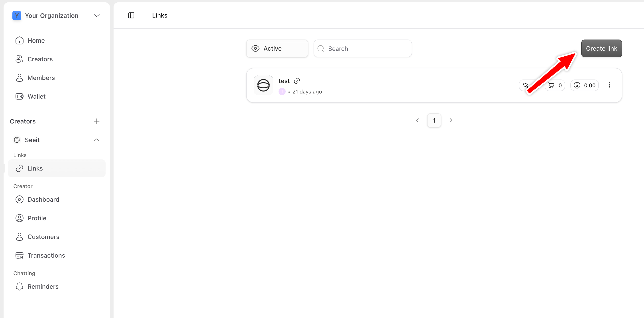The width and height of the screenshot is (644, 318).
Task: Click the purple T member avatar
Action: 282,92
